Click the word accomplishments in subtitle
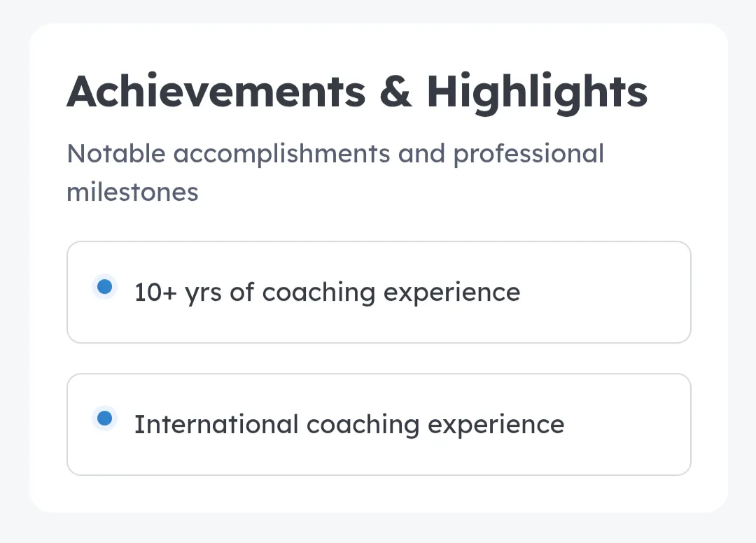This screenshot has height=543, width=756. click(x=281, y=155)
